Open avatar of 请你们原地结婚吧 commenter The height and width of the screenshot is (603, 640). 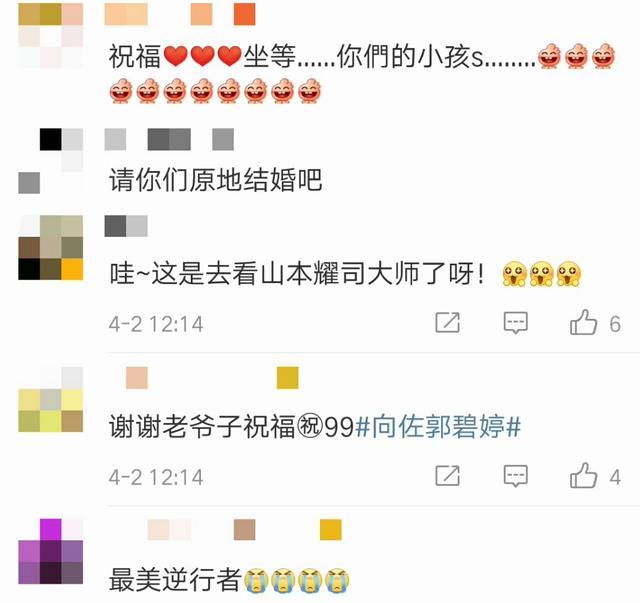[x=51, y=161]
